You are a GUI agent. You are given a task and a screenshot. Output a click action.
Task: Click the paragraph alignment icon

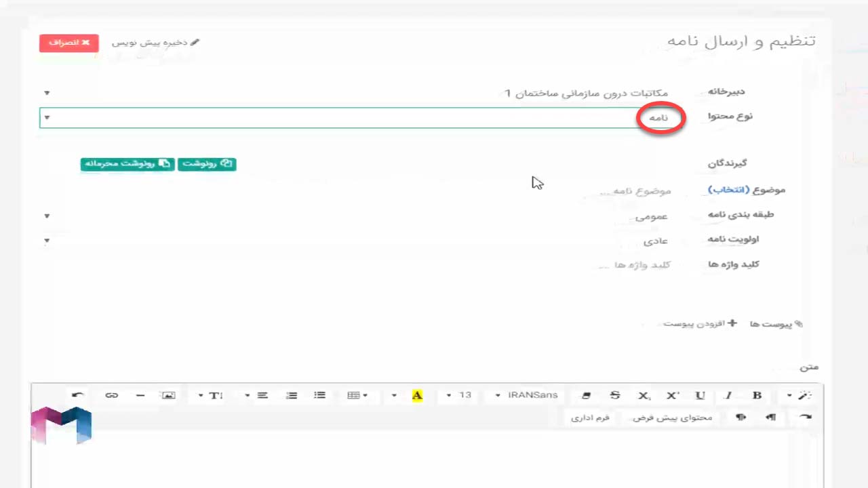click(x=262, y=395)
